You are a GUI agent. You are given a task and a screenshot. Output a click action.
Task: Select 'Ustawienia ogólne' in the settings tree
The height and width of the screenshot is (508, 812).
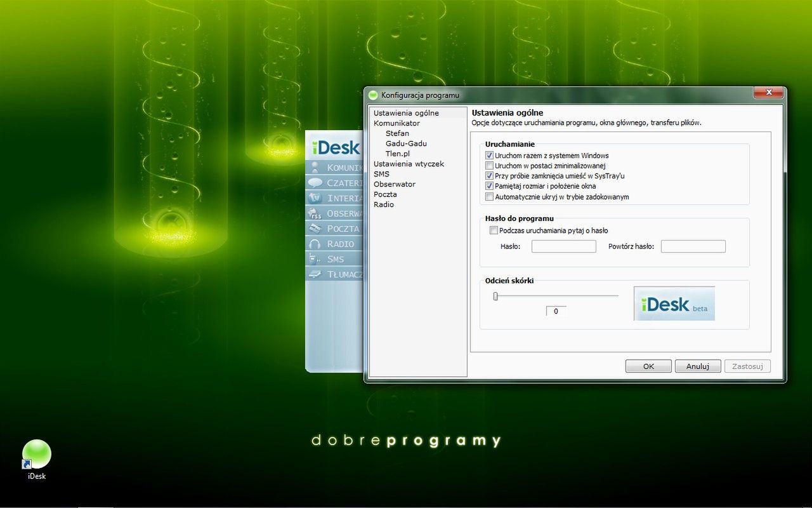click(x=406, y=113)
